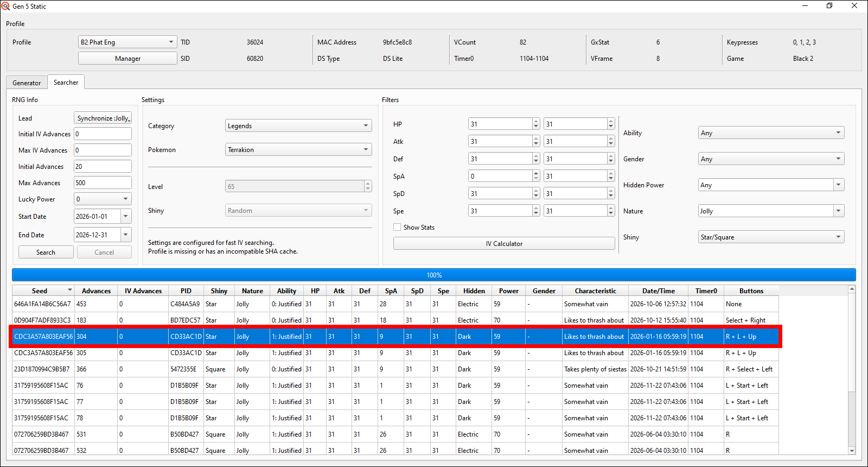The image size is (868, 467).
Task: Increase the Spe minimum value spinner
Action: point(536,209)
